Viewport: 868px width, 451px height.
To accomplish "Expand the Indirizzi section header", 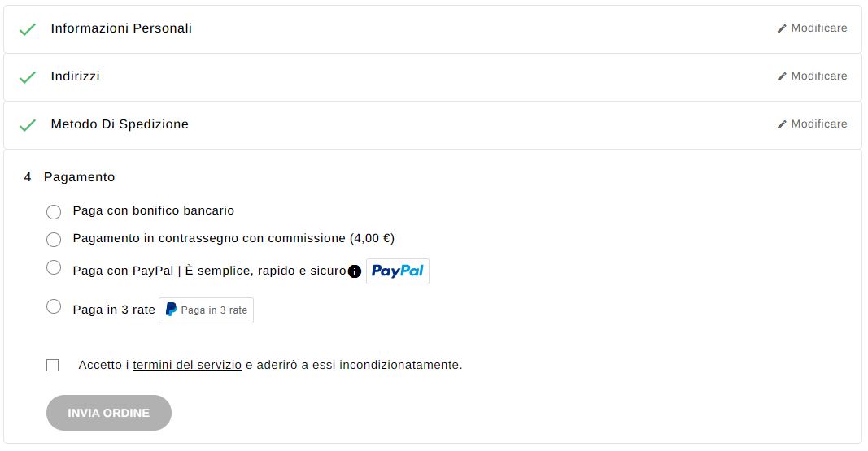I will pos(76,76).
